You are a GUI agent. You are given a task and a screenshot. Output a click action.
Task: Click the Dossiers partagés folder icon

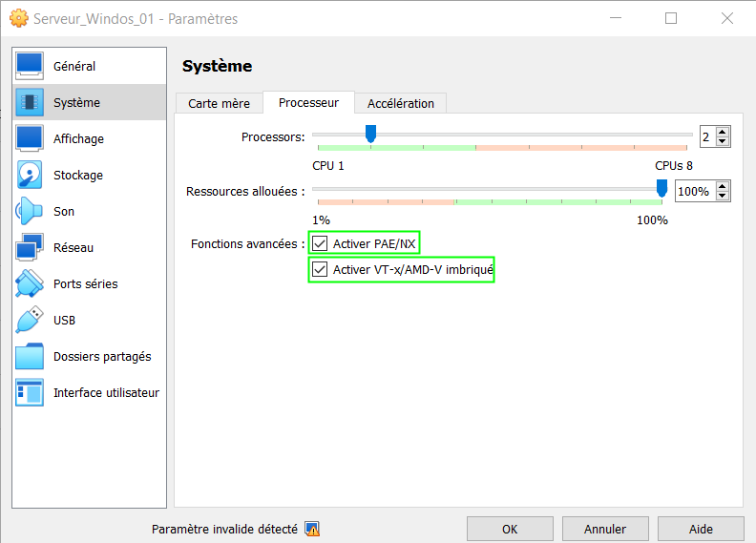tap(30, 356)
